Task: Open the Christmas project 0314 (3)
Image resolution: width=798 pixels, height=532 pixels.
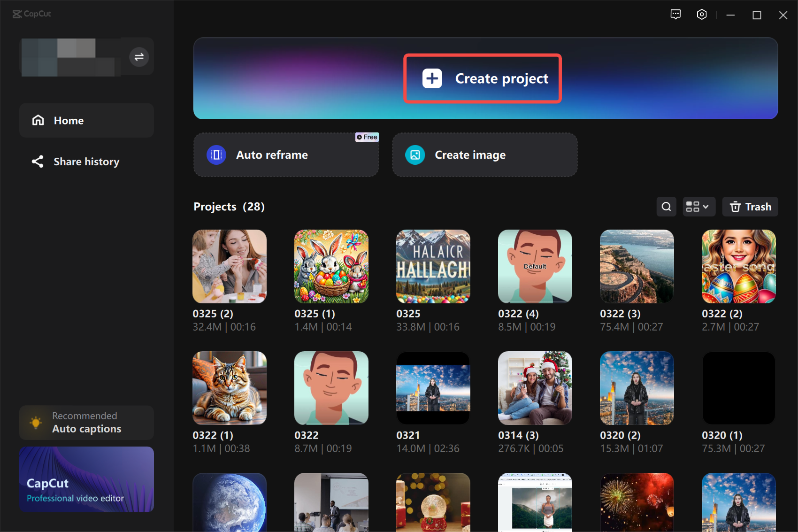Action: pyautogui.click(x=535, y=388)
